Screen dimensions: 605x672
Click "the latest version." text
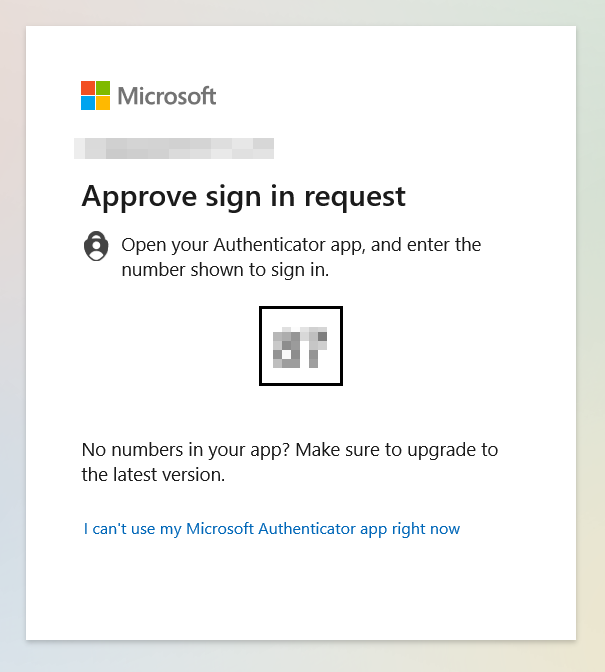[x=153, y=475]
